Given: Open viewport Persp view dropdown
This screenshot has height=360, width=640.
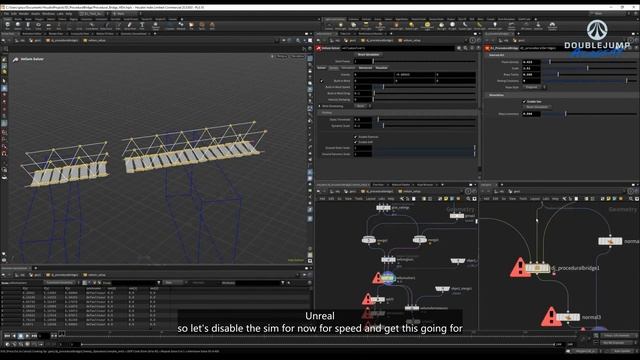Looking at the screenshot, I should tap(282, 56).
